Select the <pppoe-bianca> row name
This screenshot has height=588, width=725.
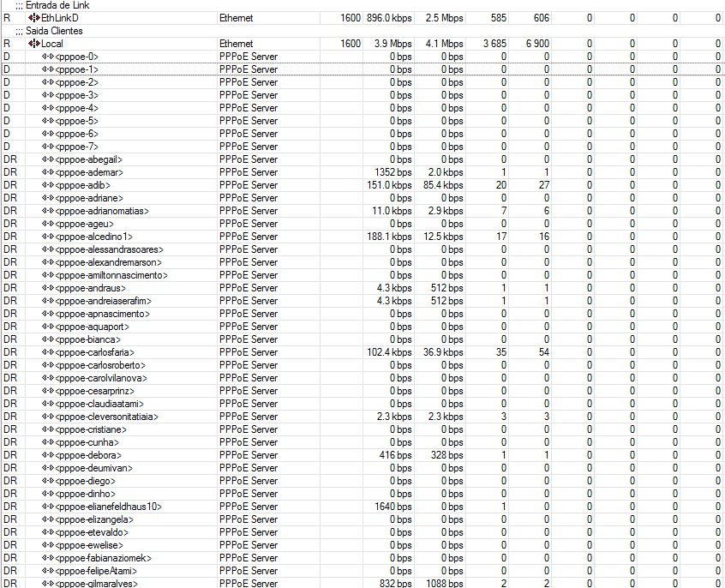88,339
